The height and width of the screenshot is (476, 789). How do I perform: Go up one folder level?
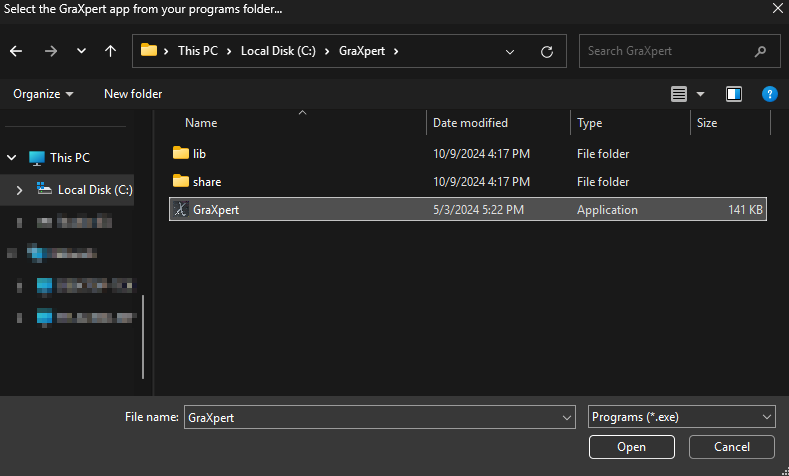[x=110, y=51]
